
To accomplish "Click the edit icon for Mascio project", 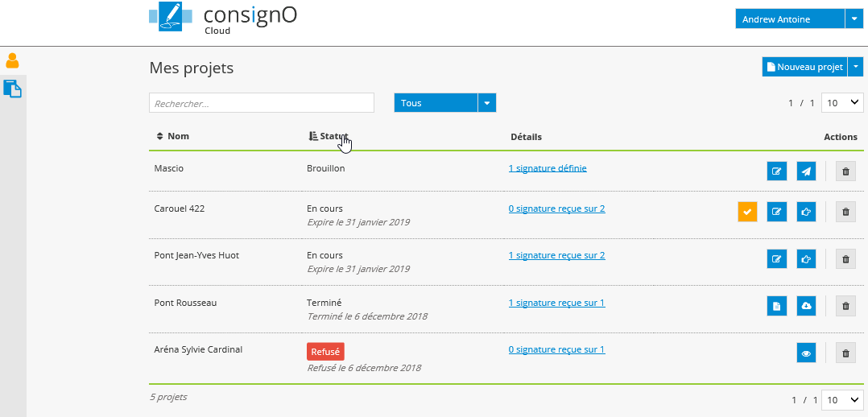I will click(x=776, y=171).
